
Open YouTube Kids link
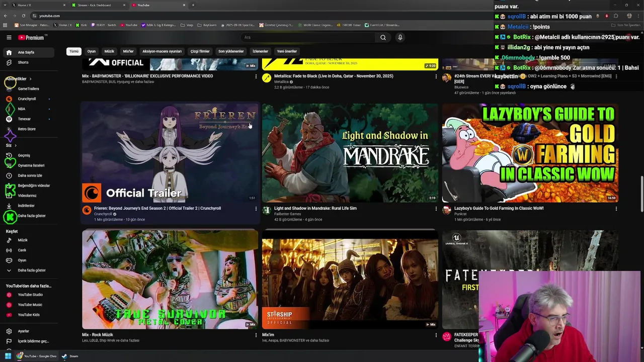tap(28, 315)
